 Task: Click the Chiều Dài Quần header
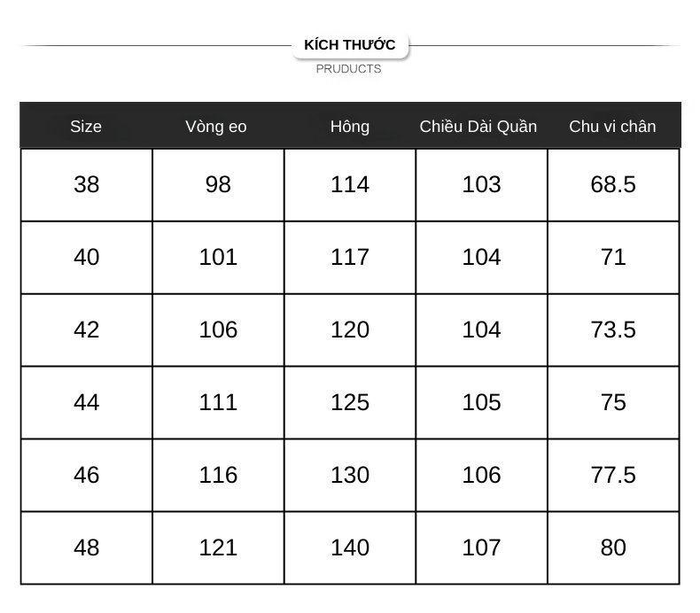(478, 127)
